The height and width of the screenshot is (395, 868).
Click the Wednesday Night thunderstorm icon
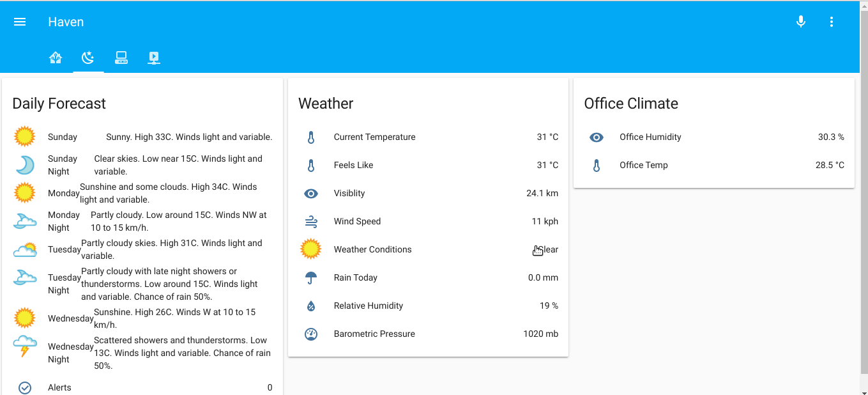pos(25,346)
